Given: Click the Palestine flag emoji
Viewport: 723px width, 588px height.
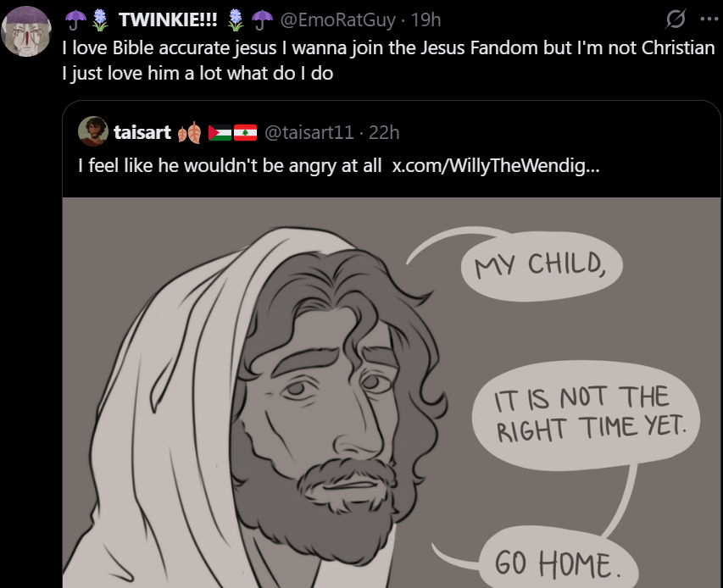Looking at the screenshot, I should pos(220,133).
